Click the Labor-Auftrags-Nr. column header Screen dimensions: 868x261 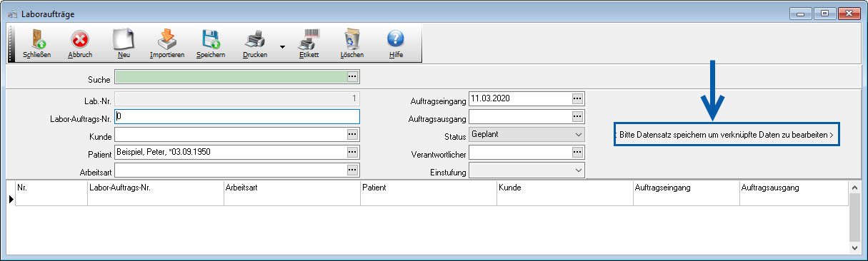156,188
